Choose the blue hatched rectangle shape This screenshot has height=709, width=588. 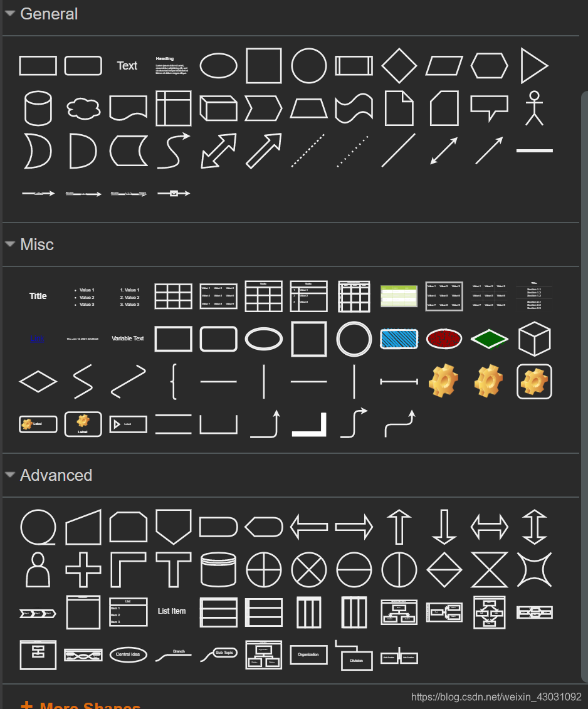tap(399, 339)
